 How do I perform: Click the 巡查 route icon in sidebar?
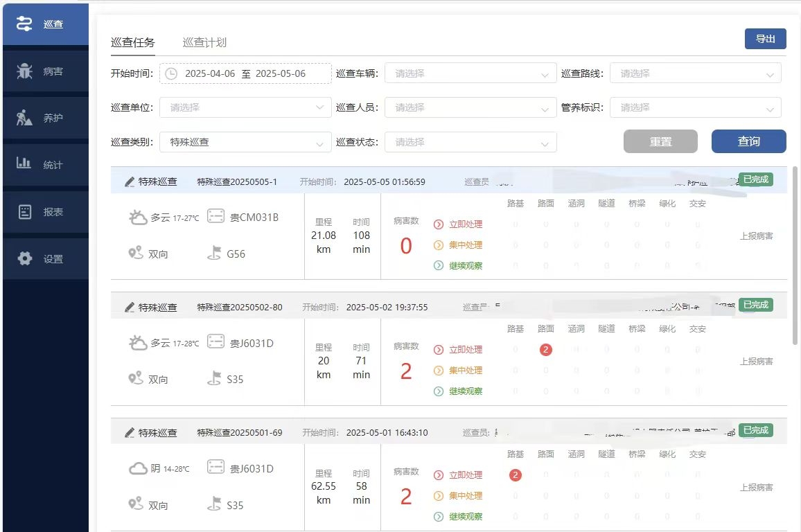pyautogui.click(x=24, y=24)
